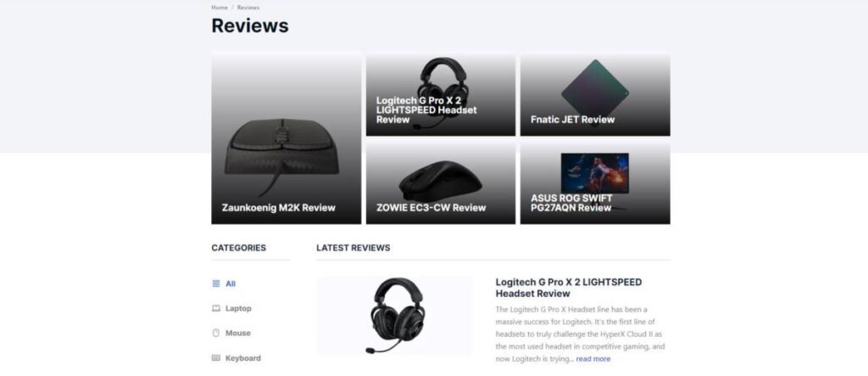
Task: Select the All category list icon
Action: pyautogui.click(x=216, y=283)
